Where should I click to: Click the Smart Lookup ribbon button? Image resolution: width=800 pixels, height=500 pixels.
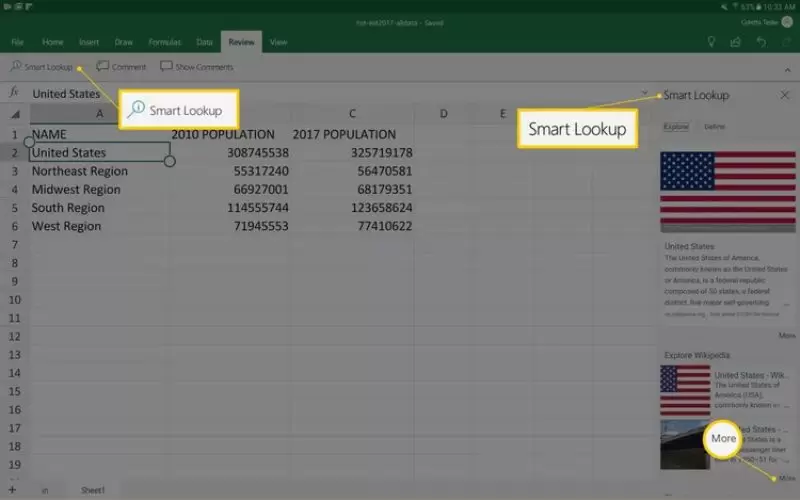point(41,67)
